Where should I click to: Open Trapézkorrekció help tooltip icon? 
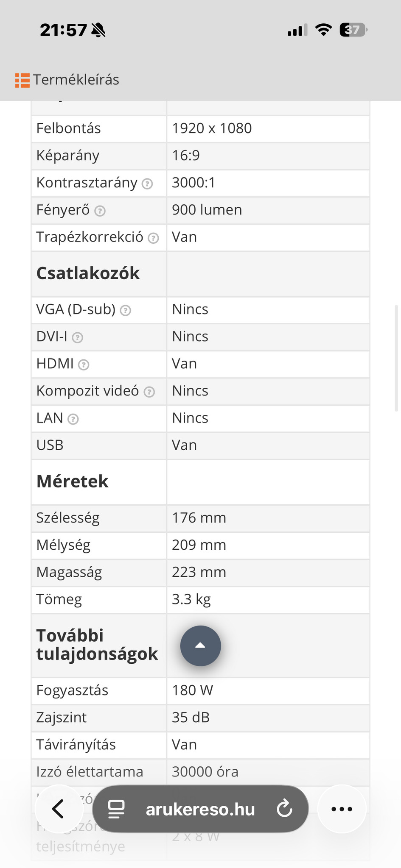153,238
